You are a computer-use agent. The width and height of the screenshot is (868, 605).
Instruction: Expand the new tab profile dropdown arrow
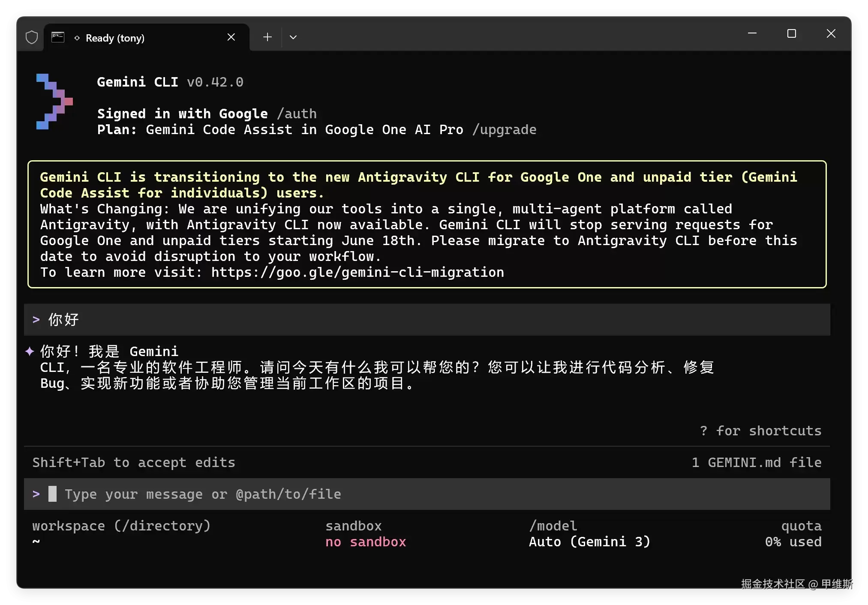click(293, 37)
